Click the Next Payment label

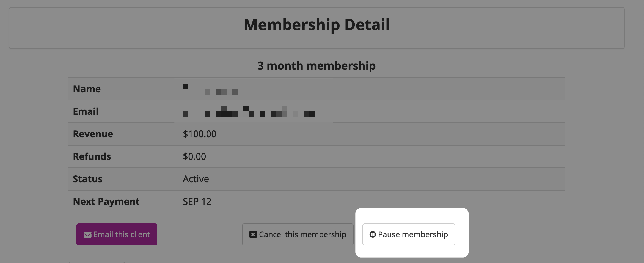106,202
